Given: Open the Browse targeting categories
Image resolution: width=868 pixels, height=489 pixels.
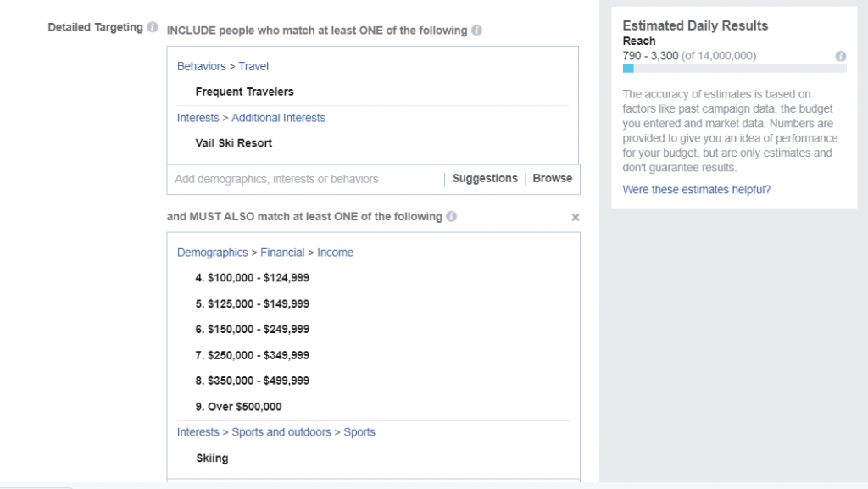Looking at the screenshot, I should point(552,179).
